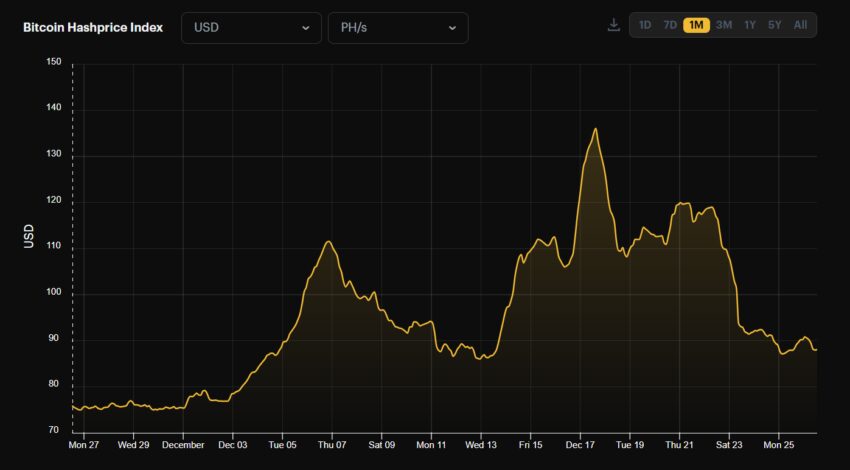Click the 130 y-axis value
The height and width of the screenshot is (470, 850).
pos(54,154)
